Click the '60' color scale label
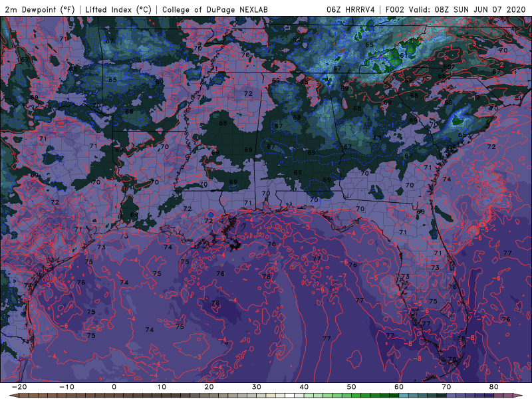Screen dimensions: 532x399 click(x=399, y=387)
